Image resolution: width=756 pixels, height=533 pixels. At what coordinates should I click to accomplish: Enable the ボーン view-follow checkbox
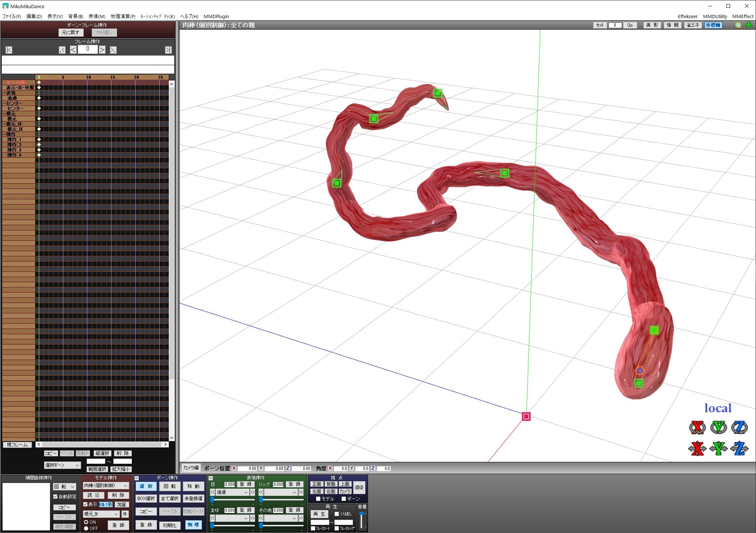(x=344, y=499)
